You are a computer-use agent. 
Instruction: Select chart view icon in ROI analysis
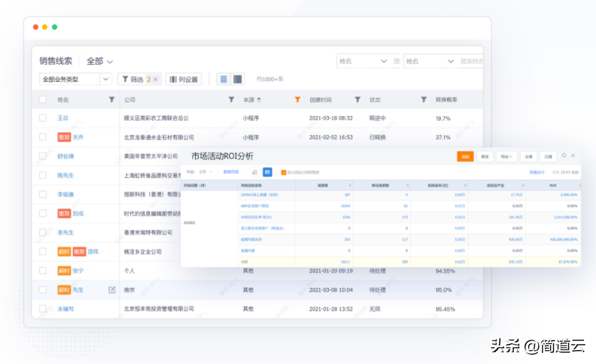click(x=255, y=172)
